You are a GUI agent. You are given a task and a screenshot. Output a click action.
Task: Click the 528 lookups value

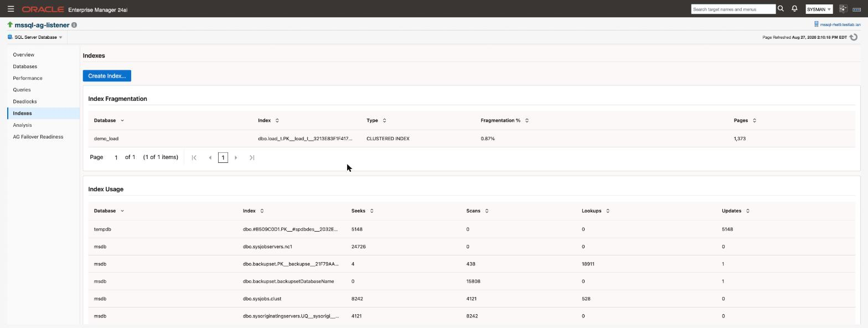click(586, 299)
